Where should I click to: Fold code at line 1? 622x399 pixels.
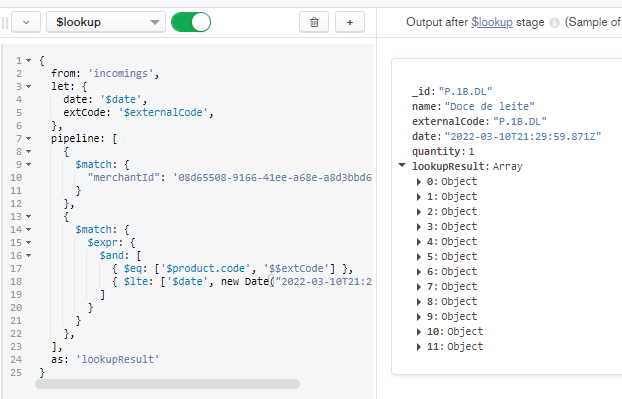click(29, 61)
